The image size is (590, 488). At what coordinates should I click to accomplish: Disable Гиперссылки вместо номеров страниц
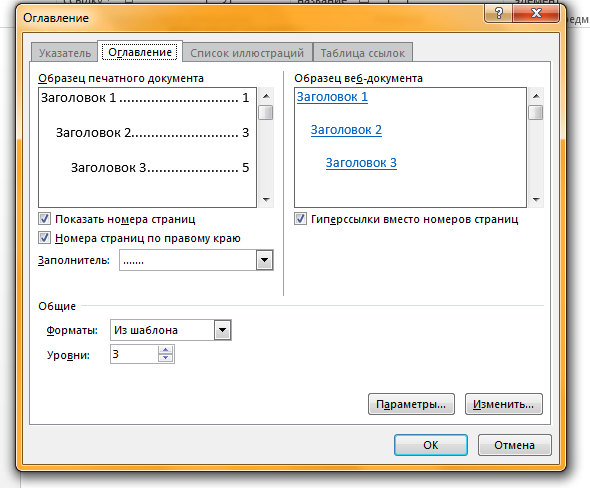point(300,219)
